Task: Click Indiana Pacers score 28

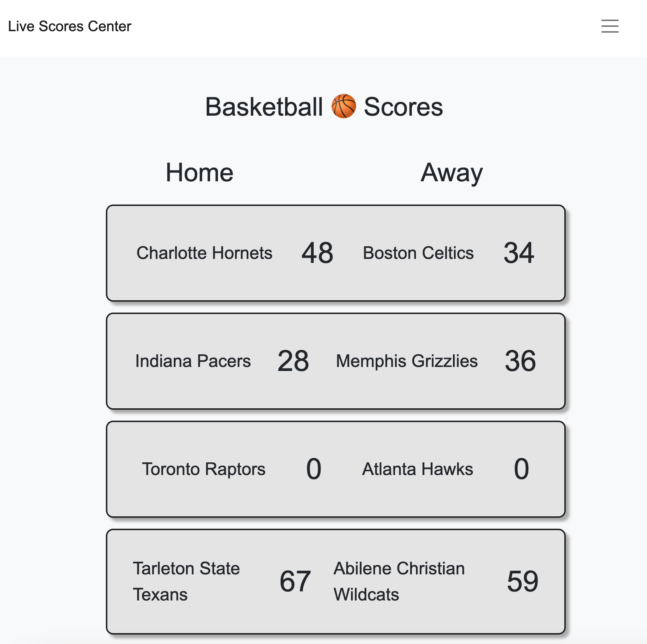Action: tap(293, 361)
